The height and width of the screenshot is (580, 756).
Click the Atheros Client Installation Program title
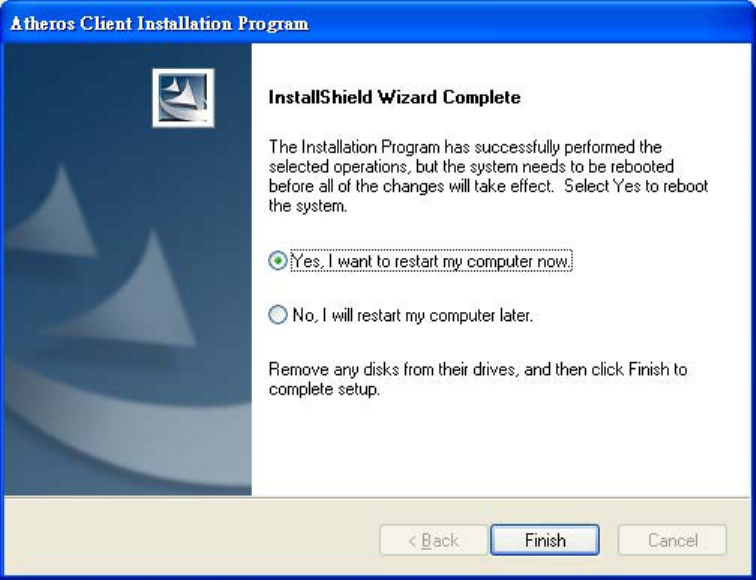159,23
